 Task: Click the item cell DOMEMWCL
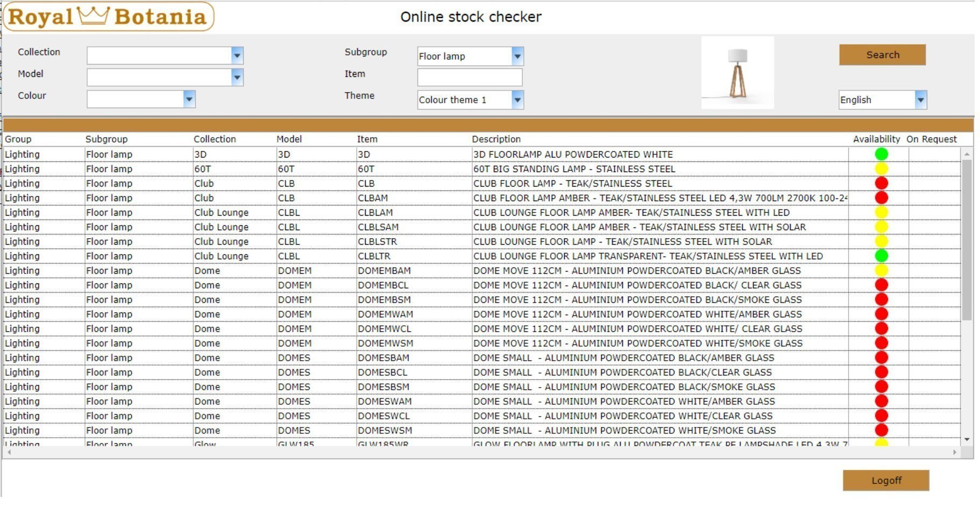pos(384,329)
